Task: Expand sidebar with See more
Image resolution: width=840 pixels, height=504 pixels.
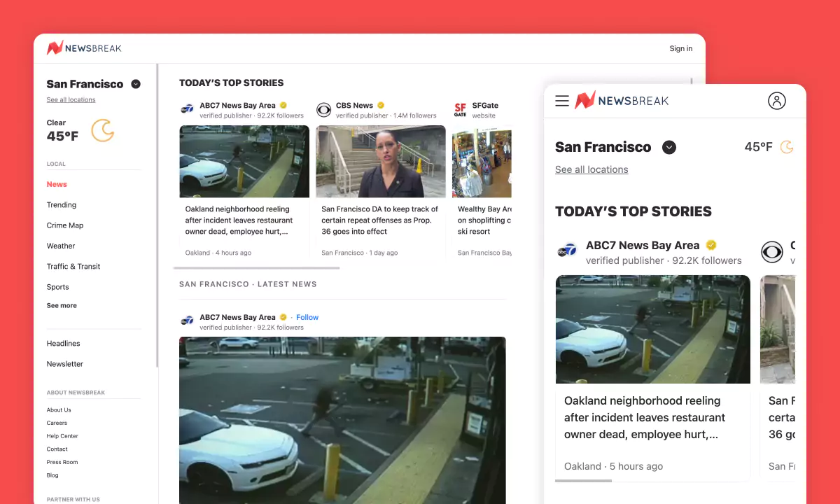Action: coord(62,306)
